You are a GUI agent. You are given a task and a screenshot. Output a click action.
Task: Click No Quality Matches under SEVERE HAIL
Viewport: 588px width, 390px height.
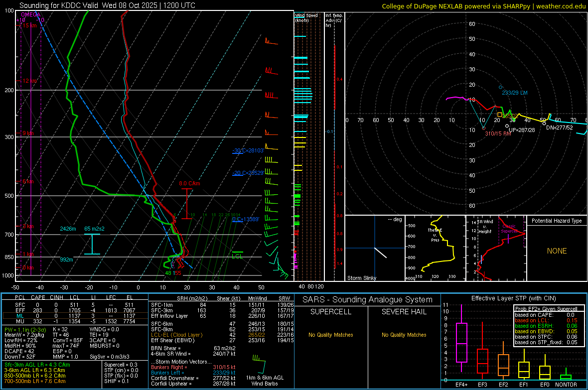(x=404, y=335)
